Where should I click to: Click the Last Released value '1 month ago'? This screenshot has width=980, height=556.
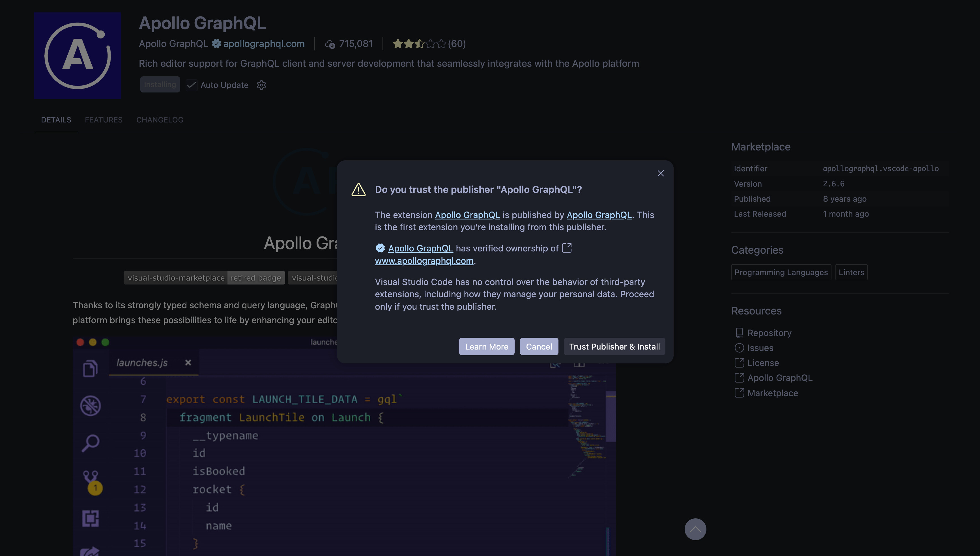pyautogui.click(x=846, y=214)
